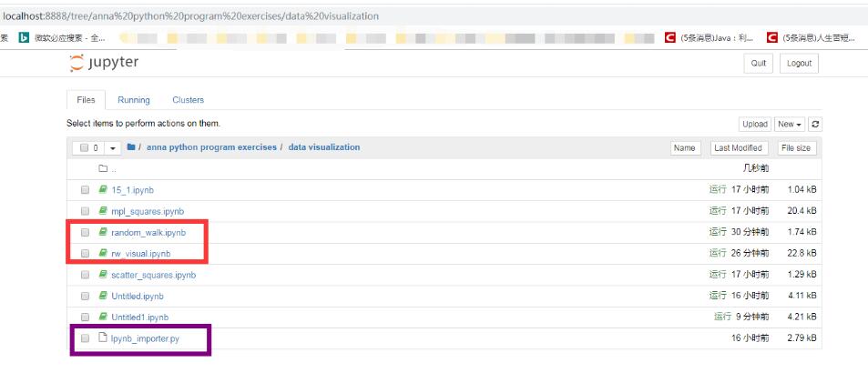Click the '30 分钟前' modified time
Screen dimensions: 868x383
[x=750, y=232]
